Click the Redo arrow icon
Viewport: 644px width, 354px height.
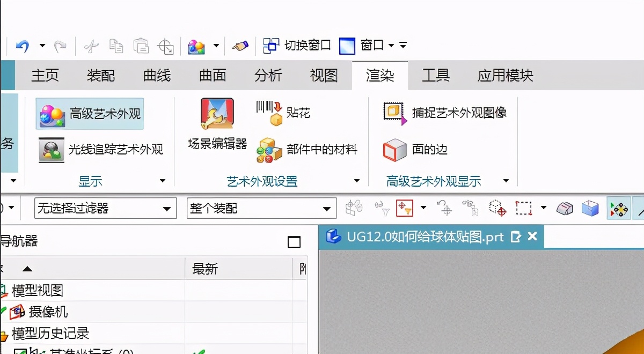(x=60, y=46)
